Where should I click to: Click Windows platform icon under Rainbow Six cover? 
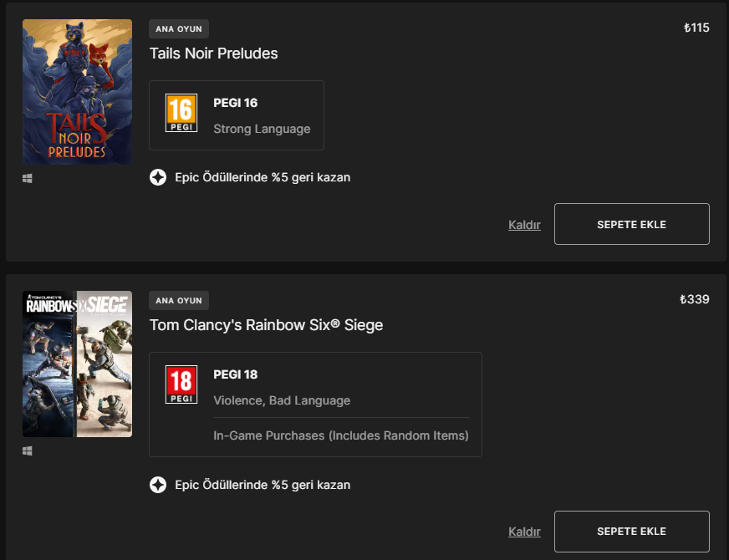(28, 451)
